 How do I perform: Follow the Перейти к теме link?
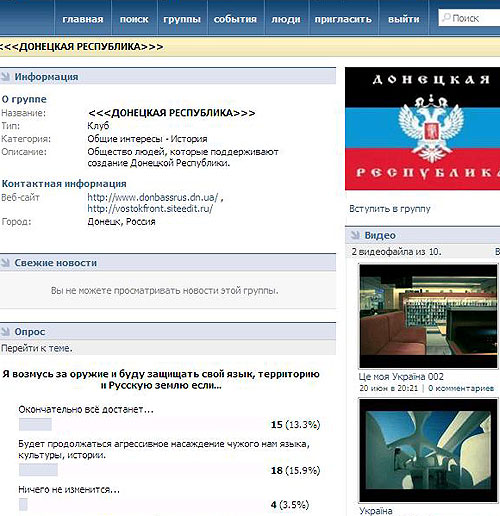click(37, 348)
